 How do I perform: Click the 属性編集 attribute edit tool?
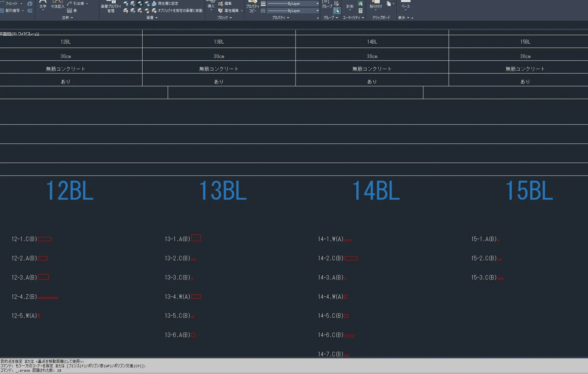[228, 11]
